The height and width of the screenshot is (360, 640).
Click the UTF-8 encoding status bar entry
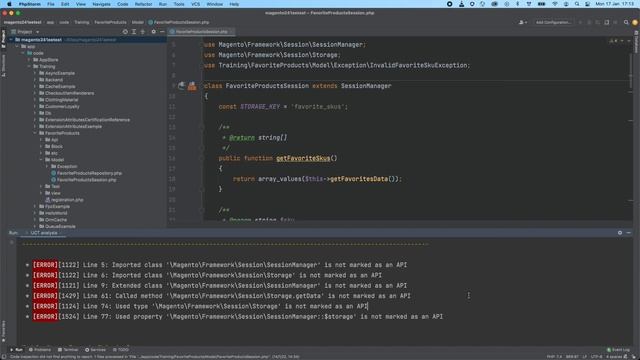596,356
